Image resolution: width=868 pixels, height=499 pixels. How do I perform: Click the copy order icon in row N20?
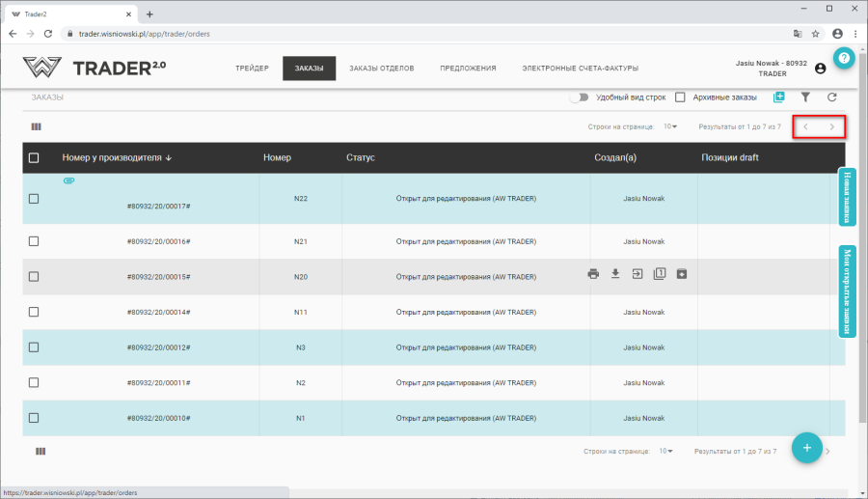click(660, 273)
